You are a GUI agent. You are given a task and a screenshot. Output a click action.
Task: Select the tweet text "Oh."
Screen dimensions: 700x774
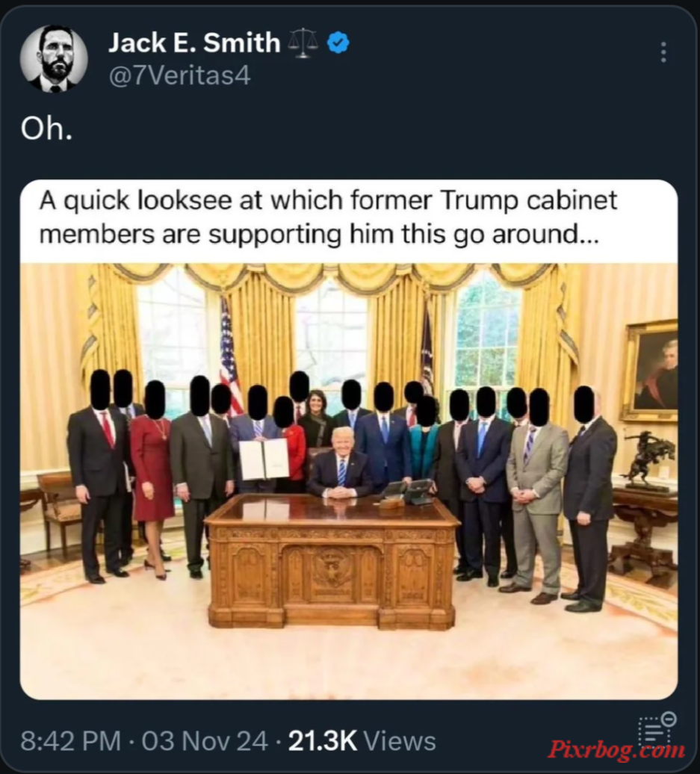[x=46, y=129]
